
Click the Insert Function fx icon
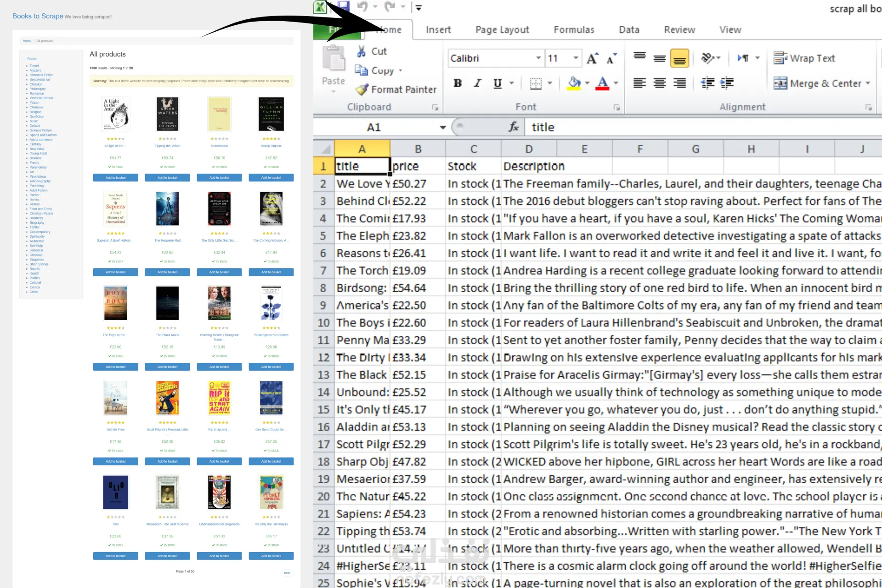point(514,127)
